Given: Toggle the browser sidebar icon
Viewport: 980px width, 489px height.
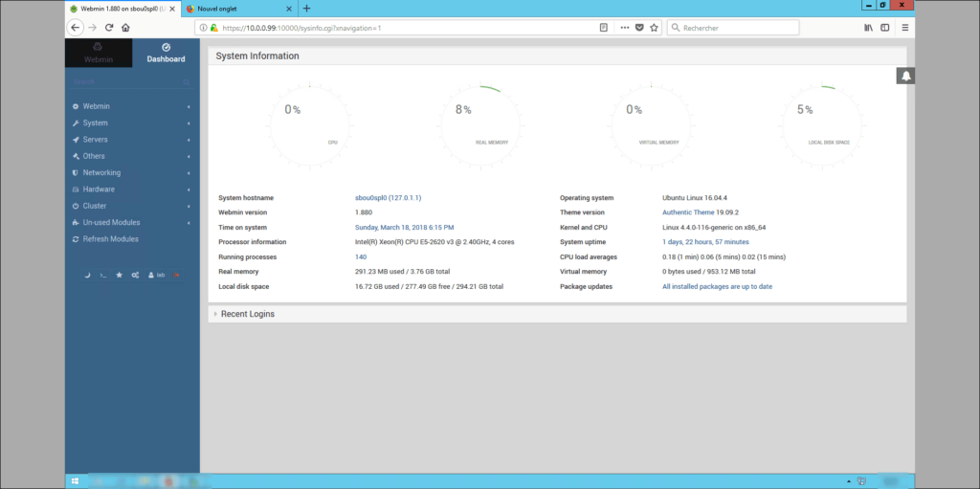Looking at the screenshot, I should point(885,28).
